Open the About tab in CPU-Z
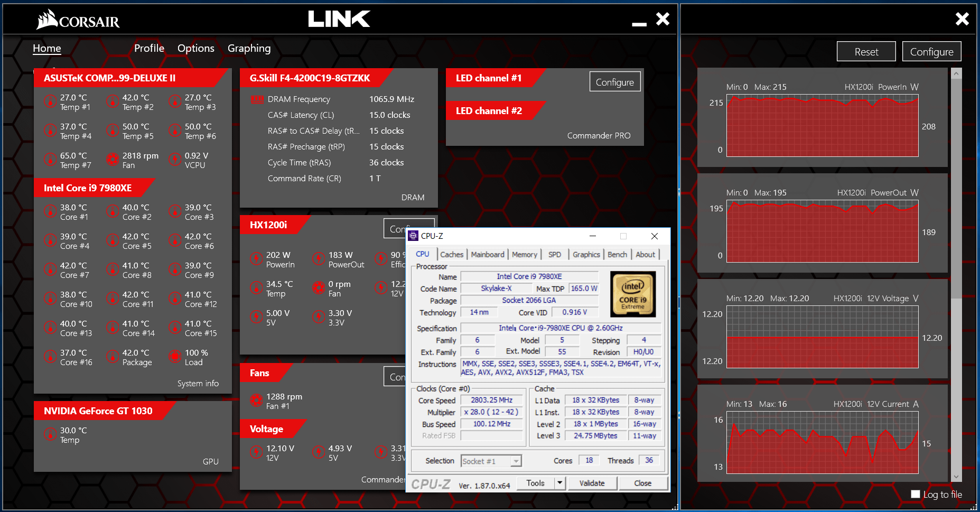 tap(645, 255)
